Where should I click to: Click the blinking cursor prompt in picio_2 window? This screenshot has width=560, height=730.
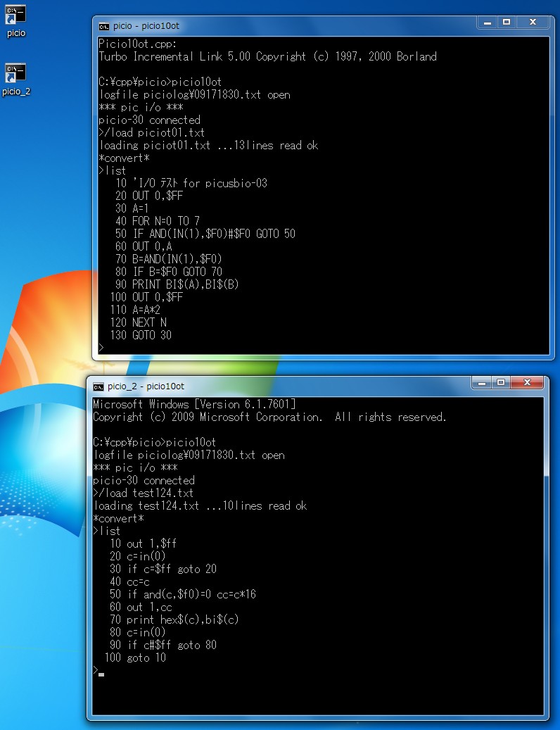pyautogui.click(x=98, y=671)
